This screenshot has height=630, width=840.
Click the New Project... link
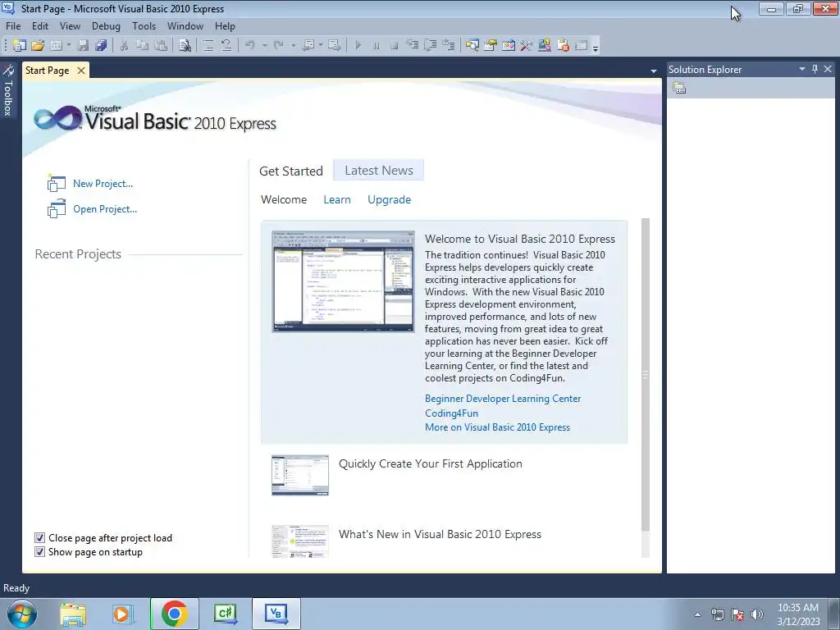(x=103, y=183)
